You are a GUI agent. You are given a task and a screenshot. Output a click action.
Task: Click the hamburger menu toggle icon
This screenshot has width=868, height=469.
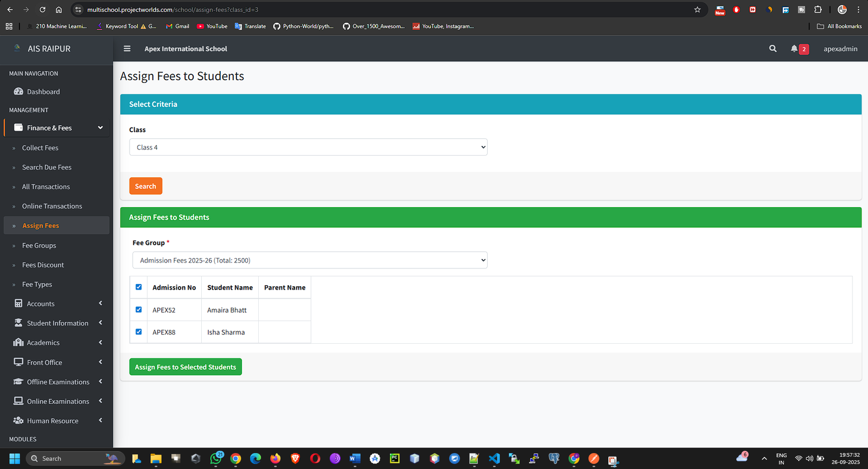coord(127,49)
